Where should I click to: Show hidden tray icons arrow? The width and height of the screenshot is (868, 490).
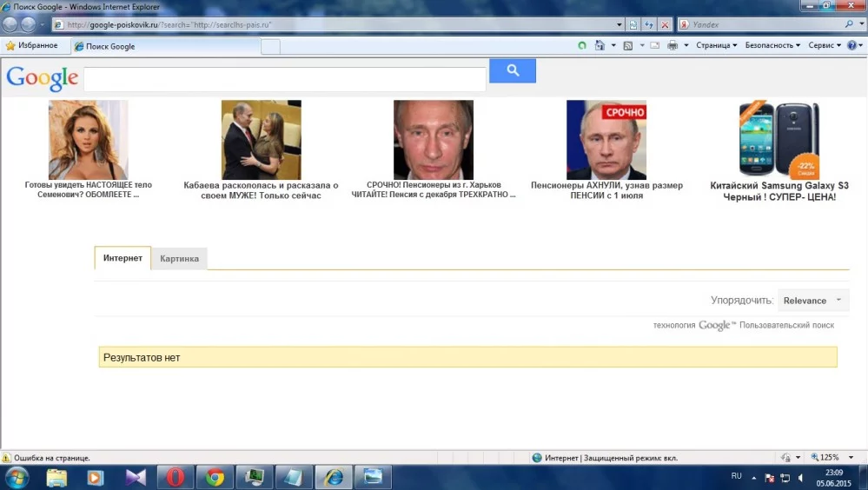point(753,477)
